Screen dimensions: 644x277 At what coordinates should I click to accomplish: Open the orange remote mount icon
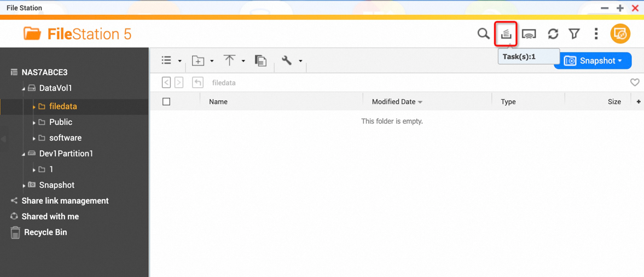[620, 34]
